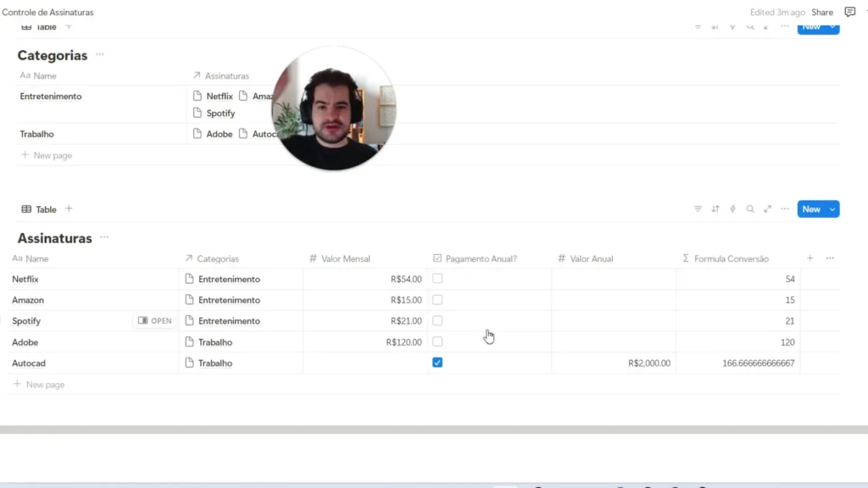The image size is (868, 488).
Task: Select the Table view tab above Assinaturas
Action: pos(39,209)
